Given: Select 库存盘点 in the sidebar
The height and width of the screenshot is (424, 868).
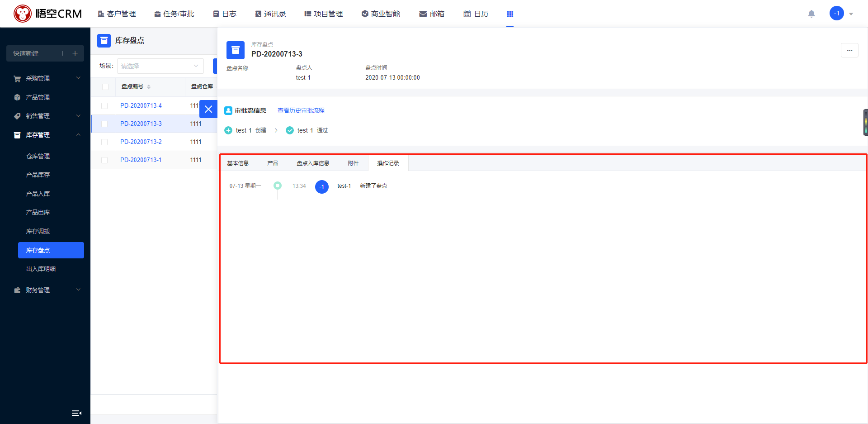Looking at the screenshot, I should tap(51, 250).
